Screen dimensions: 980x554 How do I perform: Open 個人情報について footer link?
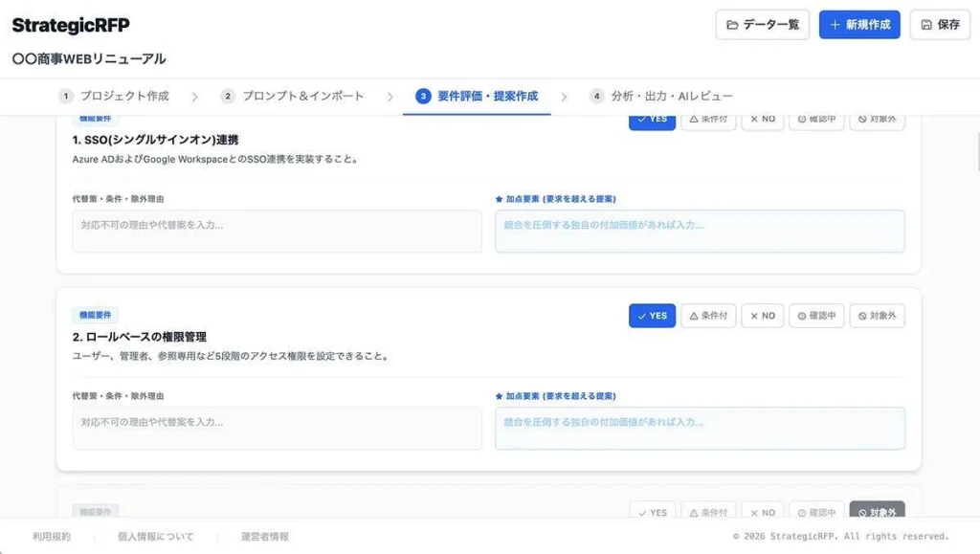click(x=156, y=537)
